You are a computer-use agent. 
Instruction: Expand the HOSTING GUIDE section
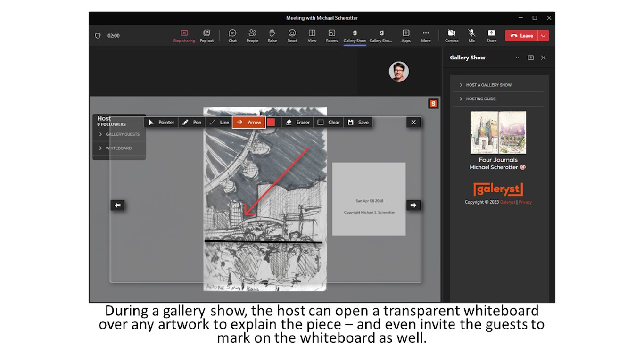tap(498, 99)
